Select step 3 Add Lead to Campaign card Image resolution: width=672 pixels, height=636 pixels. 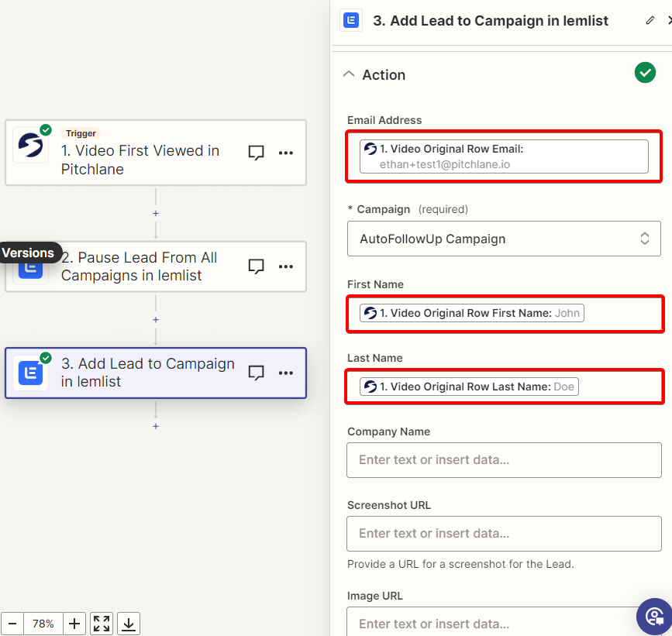click(156, 373)
